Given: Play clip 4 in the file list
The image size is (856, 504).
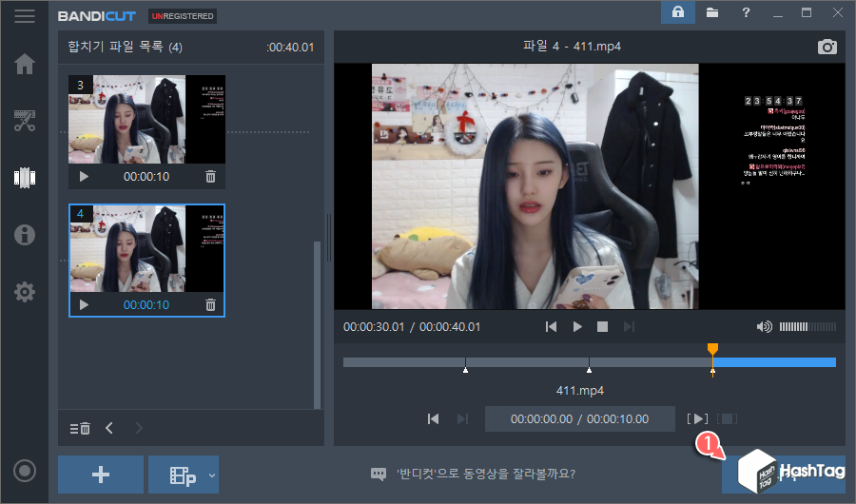Looking at the screenshot, I should pos(84,304).
